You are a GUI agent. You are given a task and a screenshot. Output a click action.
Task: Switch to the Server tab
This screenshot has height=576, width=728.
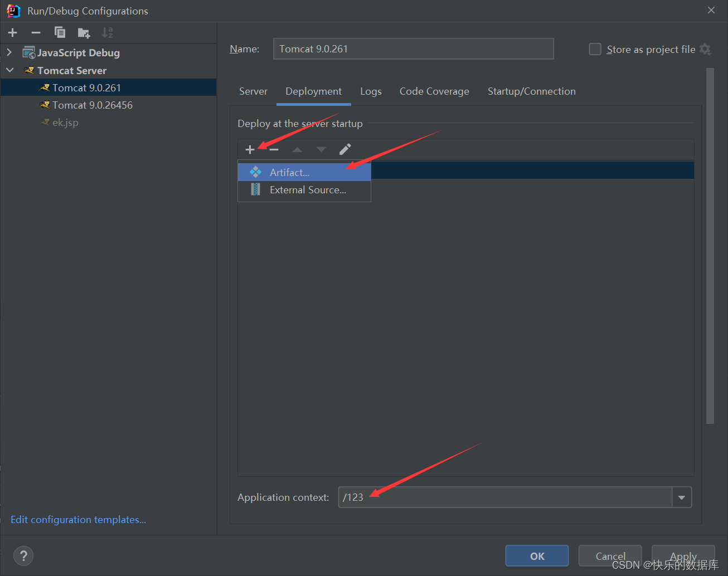[x=253, y=91]
